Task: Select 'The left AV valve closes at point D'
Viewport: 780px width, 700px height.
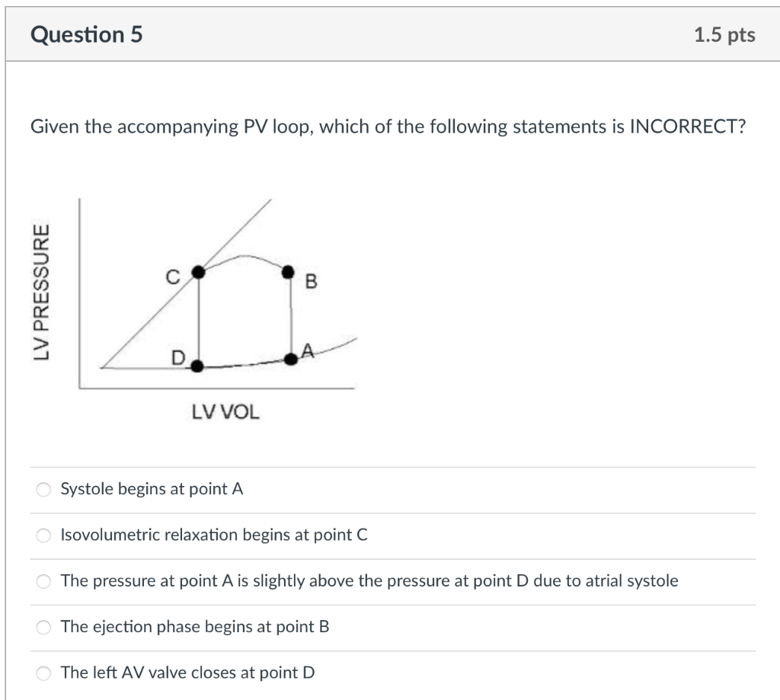Action: (x=43, y=673)
